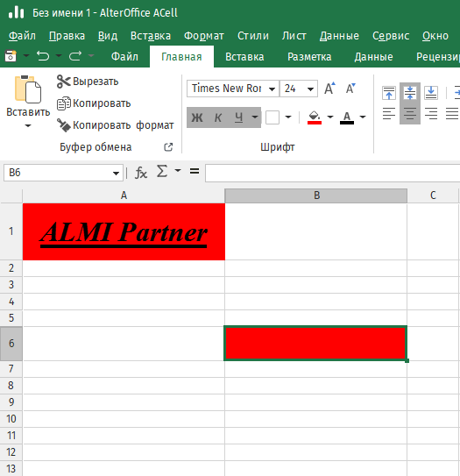
Task: Open the font size dropdown
Action: coord(310,89)
